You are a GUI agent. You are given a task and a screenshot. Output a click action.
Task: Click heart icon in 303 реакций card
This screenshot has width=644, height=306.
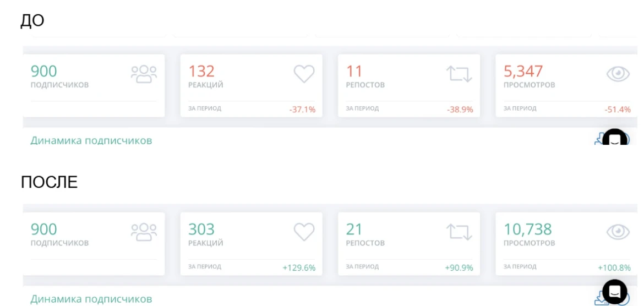click(304, 232)
